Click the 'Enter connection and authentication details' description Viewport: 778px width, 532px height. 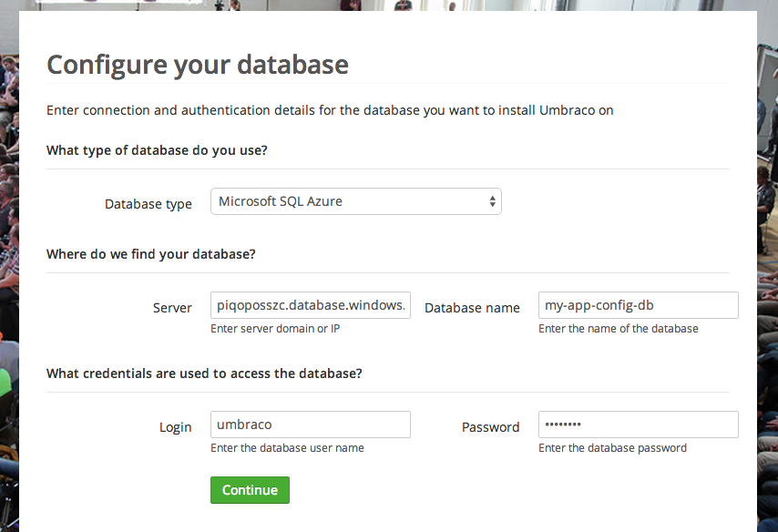[x=330, y=110]
